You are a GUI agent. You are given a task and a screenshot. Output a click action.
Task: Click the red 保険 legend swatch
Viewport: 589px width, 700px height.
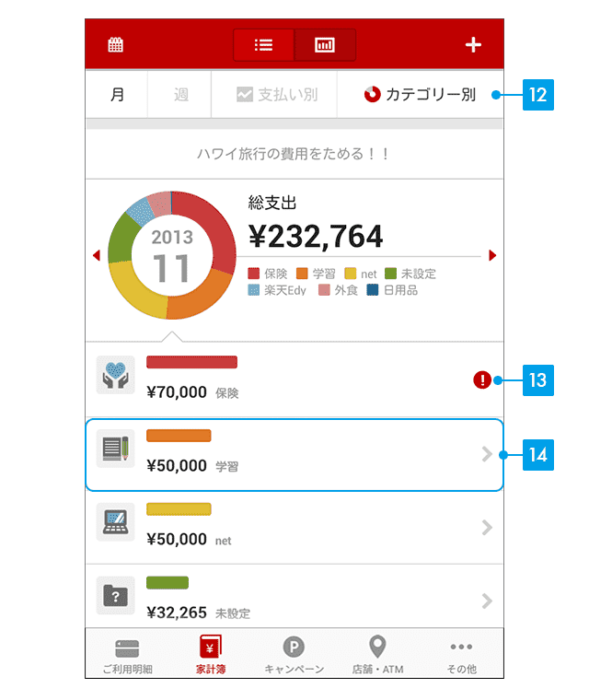pos(254,274)
